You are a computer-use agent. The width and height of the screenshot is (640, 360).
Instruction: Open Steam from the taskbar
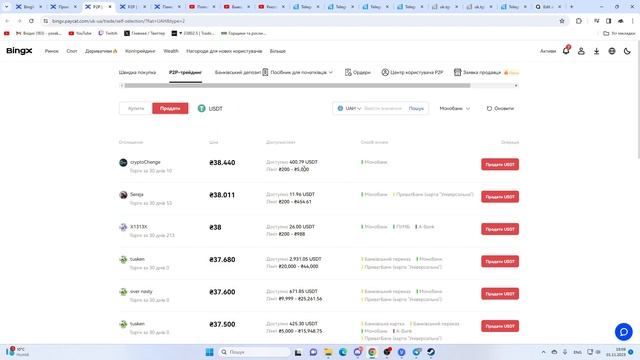tap(431, 352)
